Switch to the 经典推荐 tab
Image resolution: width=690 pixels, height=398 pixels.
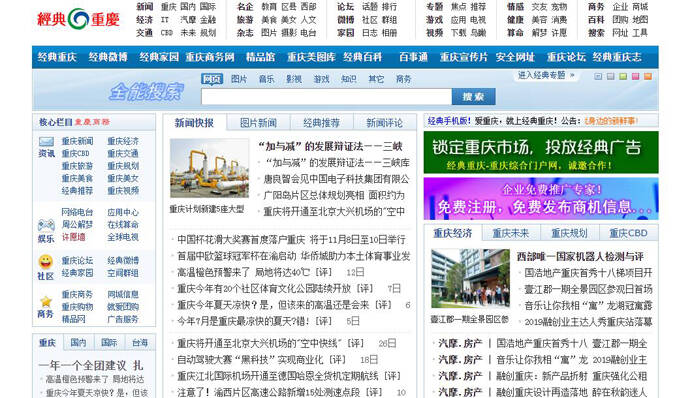coord(321,123)
